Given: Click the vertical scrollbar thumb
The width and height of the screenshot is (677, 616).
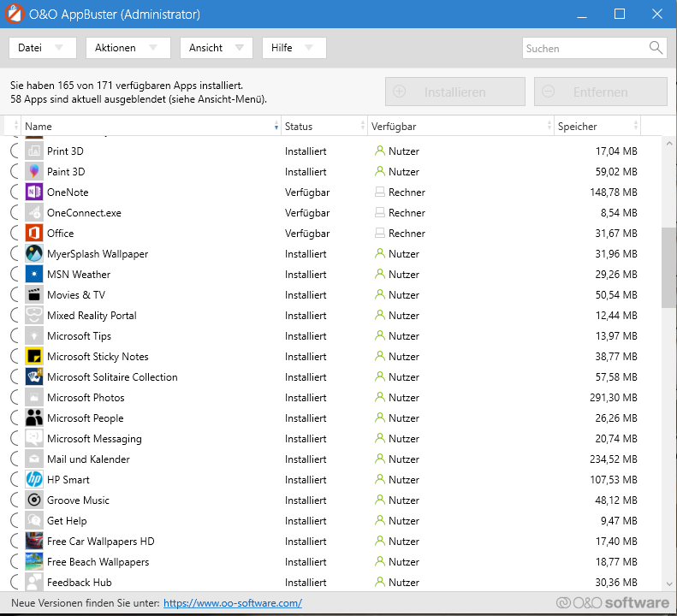Looking at the screenshot, I should tap(668, 267).
